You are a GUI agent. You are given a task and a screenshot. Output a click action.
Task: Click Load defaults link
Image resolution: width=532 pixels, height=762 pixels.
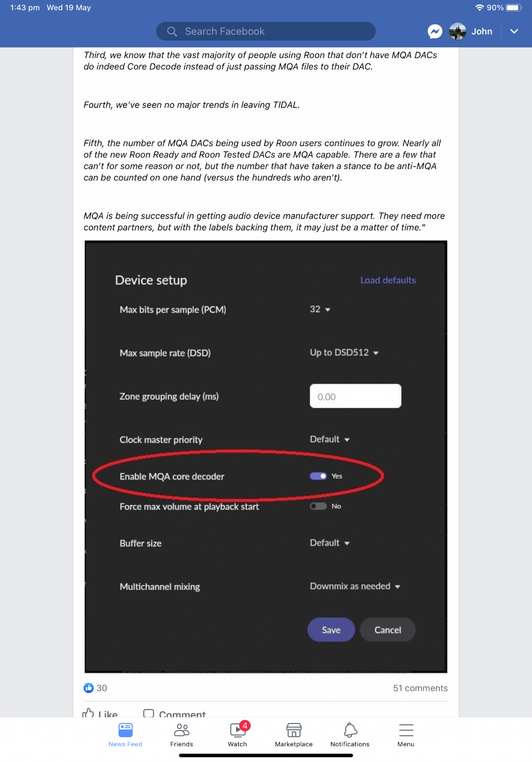[x=388, y=280]
